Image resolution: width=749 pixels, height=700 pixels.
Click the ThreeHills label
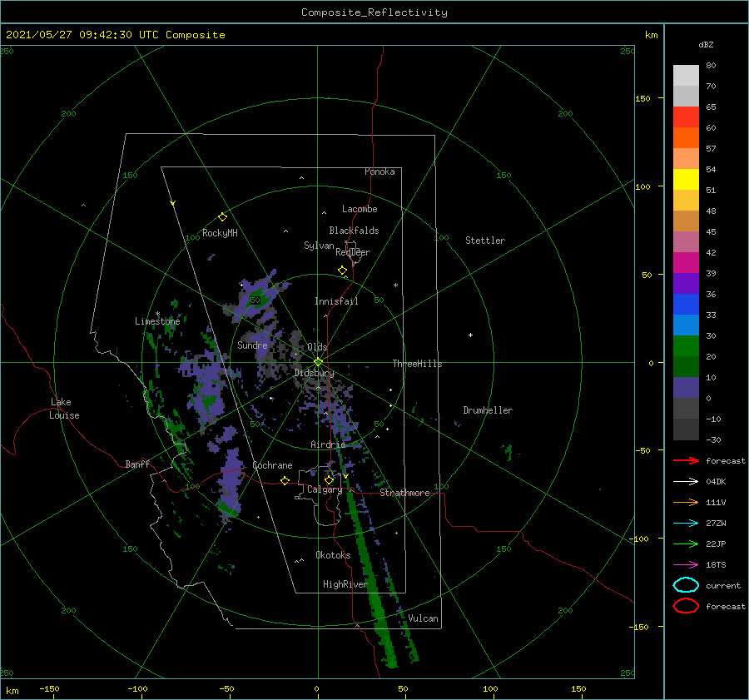[417, 364]
